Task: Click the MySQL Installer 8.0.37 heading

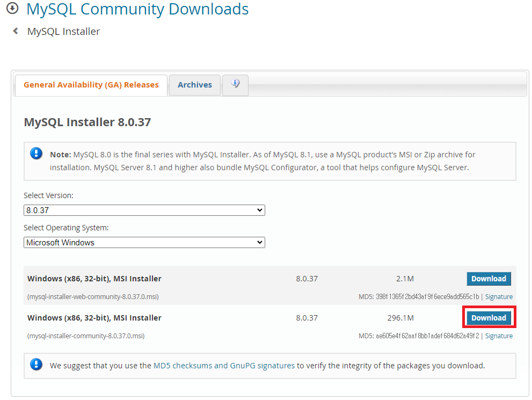Action: [87, 122]
